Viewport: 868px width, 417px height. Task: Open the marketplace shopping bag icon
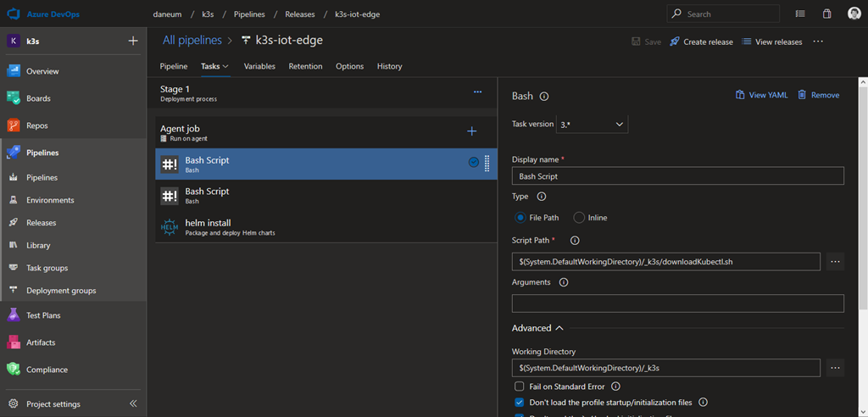pyautogui.click(x=826, y=14)
